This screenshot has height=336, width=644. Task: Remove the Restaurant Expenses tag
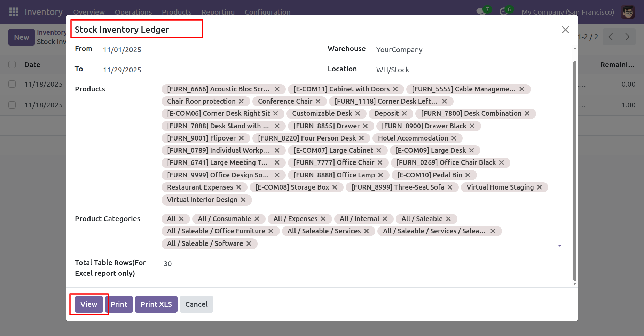coord(238,187)
